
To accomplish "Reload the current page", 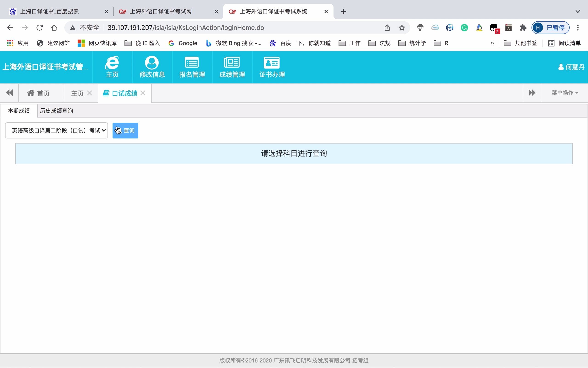I will [39, 28].
